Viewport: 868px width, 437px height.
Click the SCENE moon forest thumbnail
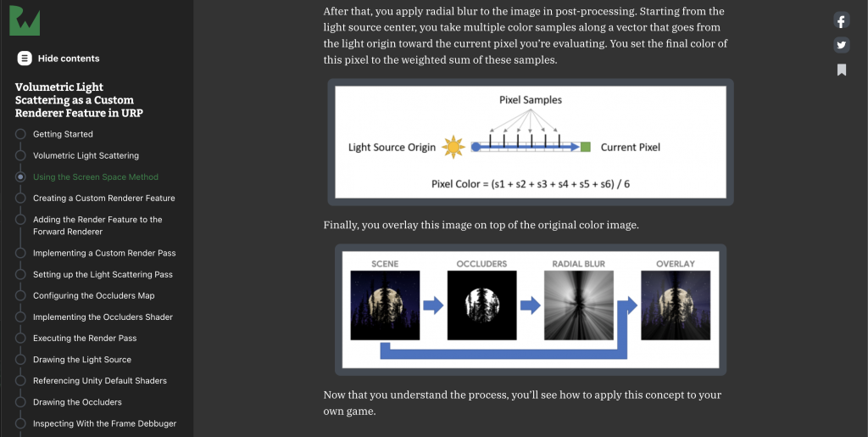(386, 305)
